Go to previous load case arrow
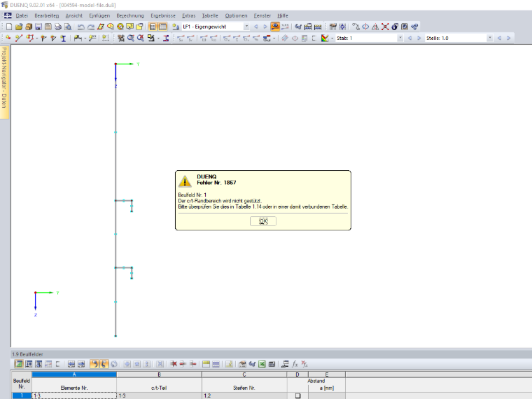532x399 pixels. pos(255,27)
